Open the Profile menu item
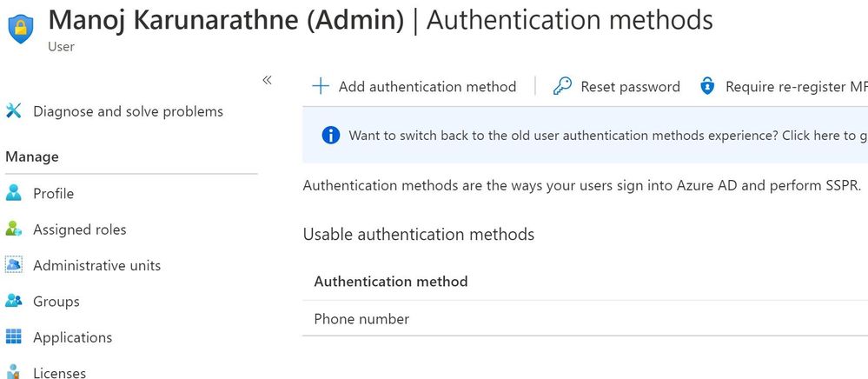868x379 pixels. pyautogui.click(x=53, y=193)
